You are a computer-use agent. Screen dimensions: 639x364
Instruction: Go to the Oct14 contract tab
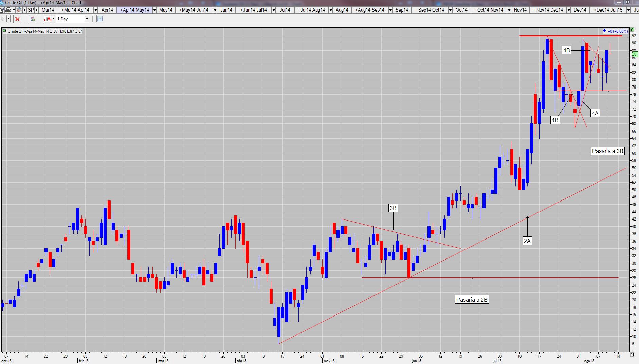[461, 10]
